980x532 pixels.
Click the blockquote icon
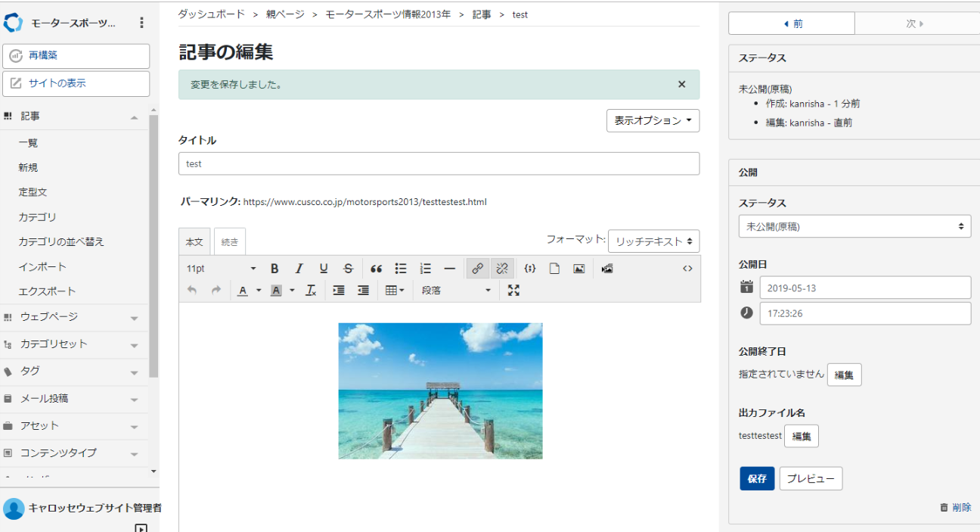(x=376, y=269)
